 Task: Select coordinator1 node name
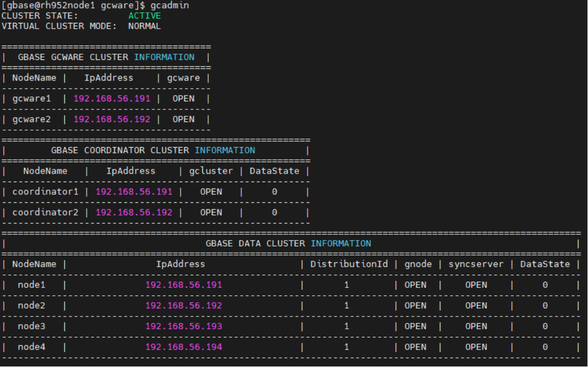point(45,192)
